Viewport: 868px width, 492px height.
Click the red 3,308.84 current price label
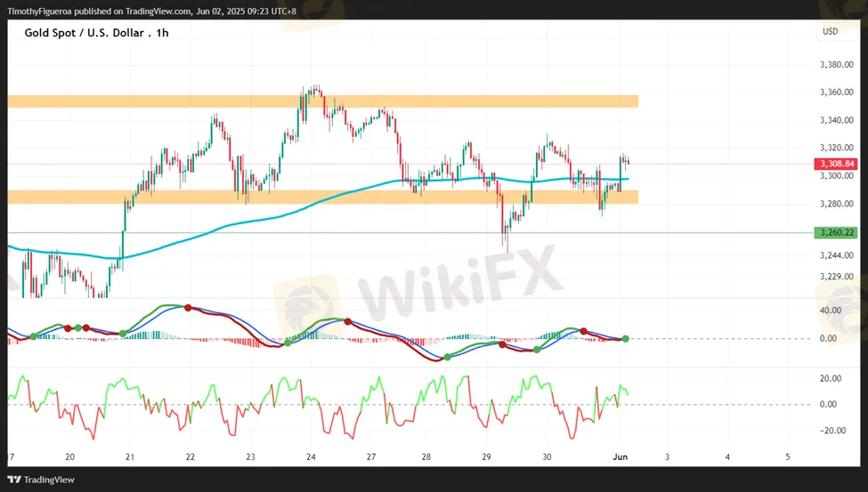[x=835, y=164]
